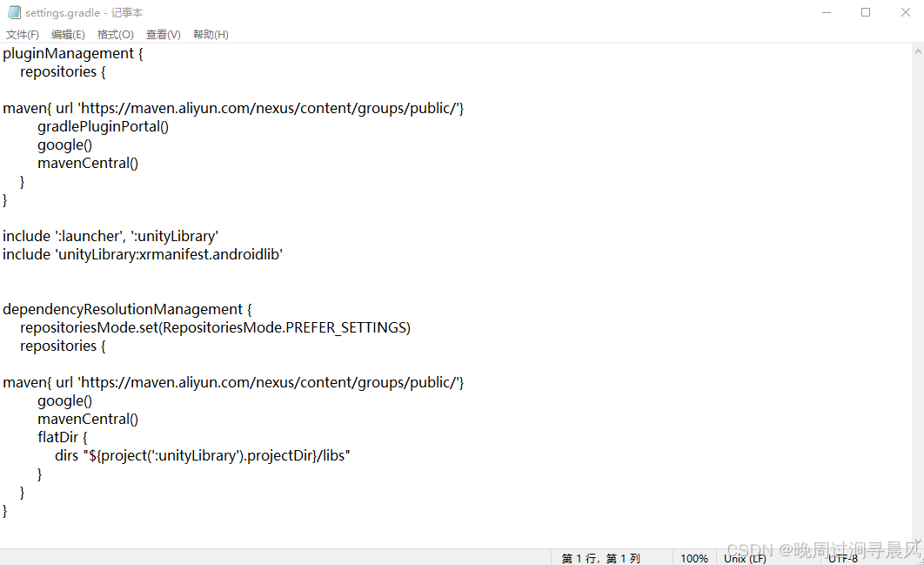Click the flatDir block text
This screenshot has height=565, width=924.
coord(61,436)
